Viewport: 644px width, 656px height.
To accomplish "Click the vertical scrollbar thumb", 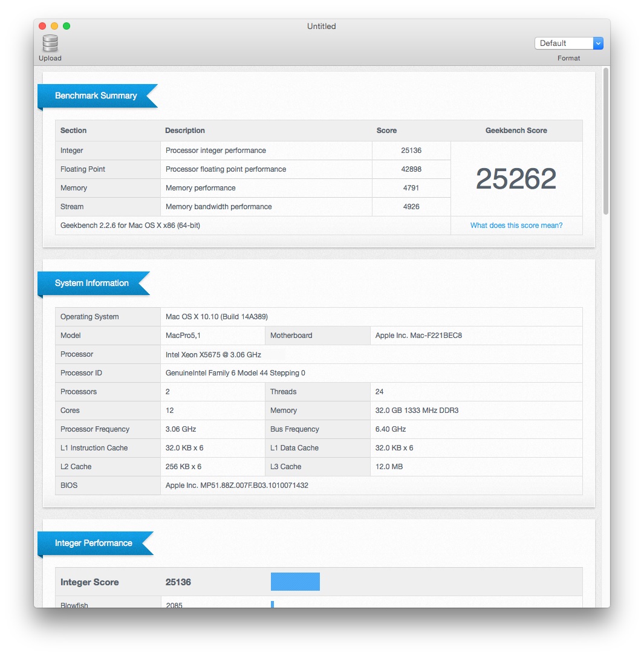I will point(606,141).
